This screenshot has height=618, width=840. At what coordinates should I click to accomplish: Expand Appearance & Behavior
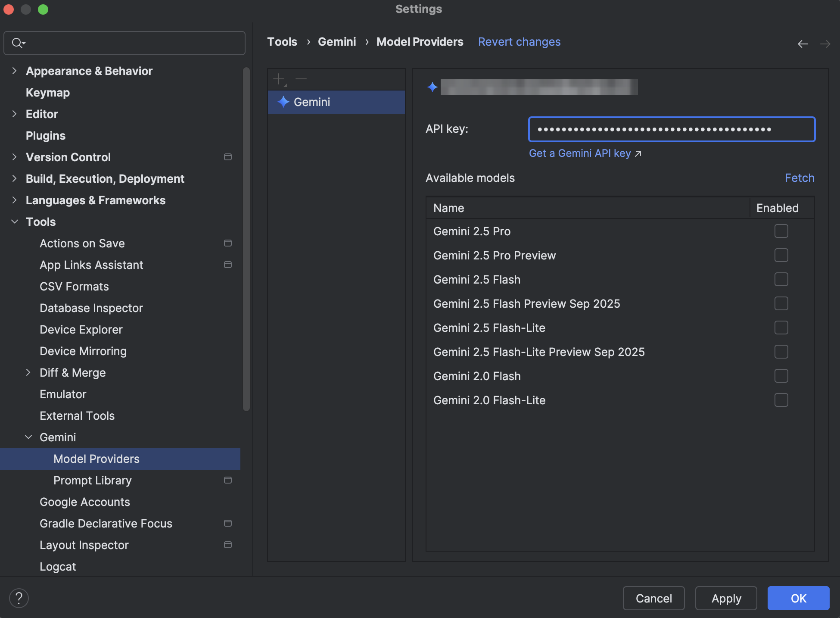(x=15, y=71)
